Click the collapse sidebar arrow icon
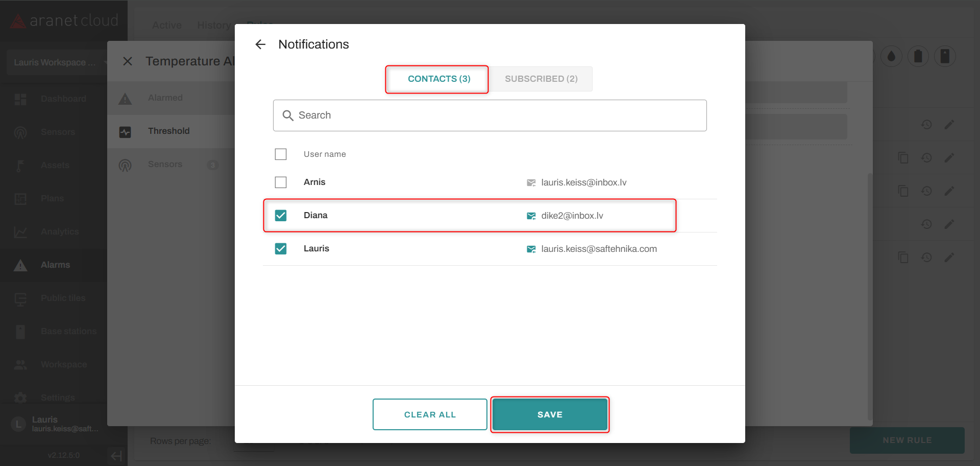 (116, 455)
